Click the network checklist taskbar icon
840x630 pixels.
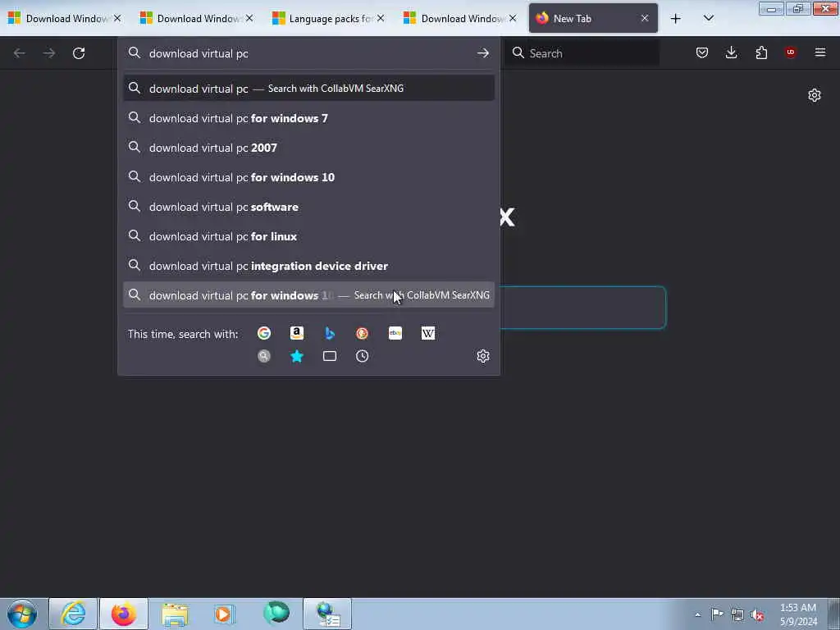point(327,614)
